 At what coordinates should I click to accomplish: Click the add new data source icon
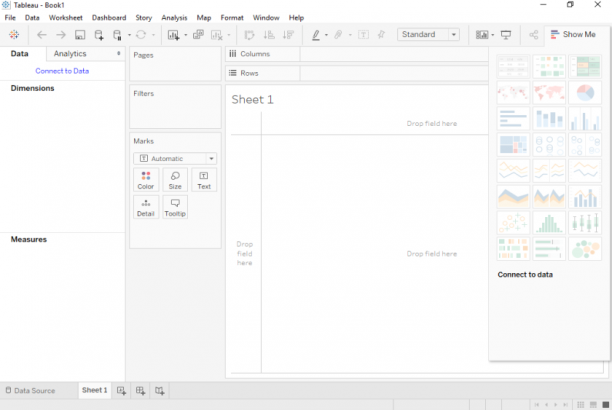(x=99, y=35)
